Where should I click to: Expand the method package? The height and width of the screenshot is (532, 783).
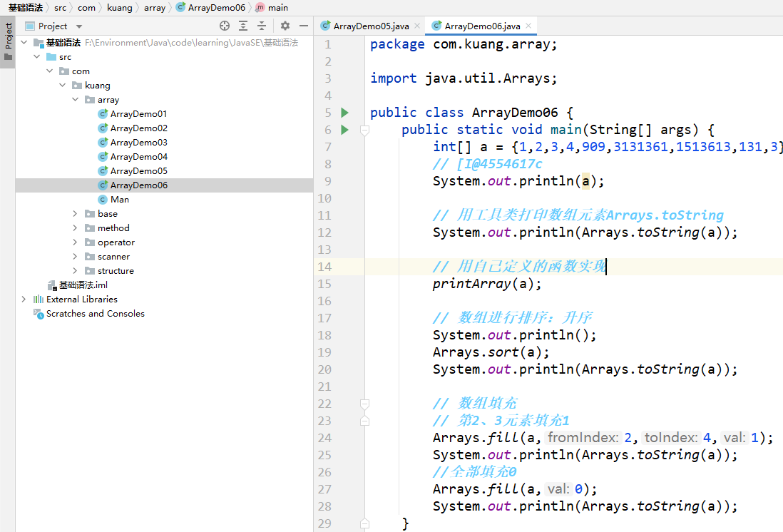pos(75,227)
